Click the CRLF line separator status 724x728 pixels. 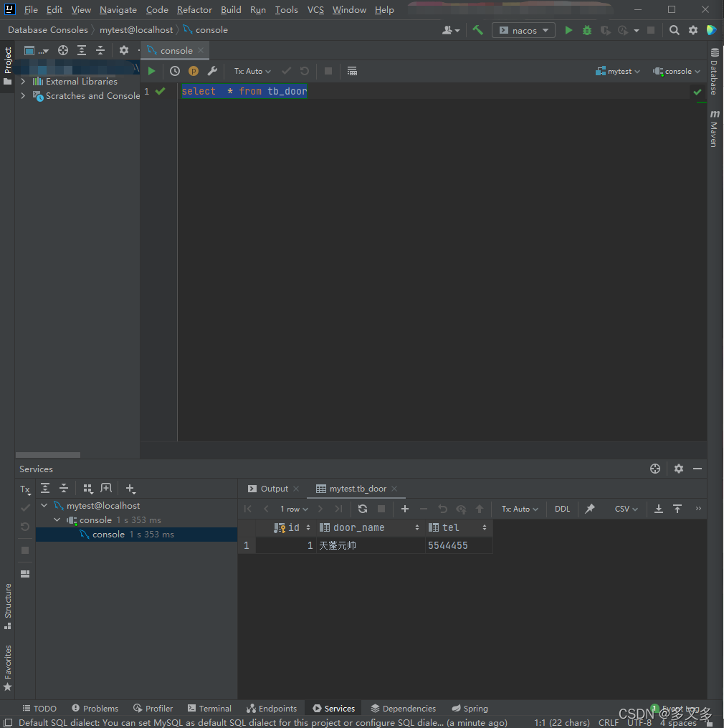[609, 722]
